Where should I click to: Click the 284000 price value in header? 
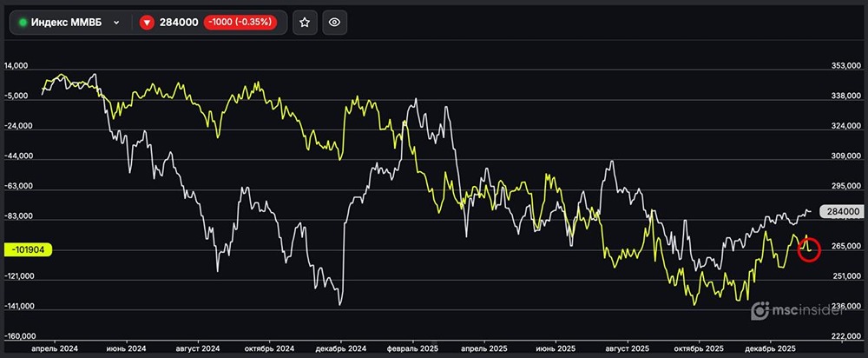pyautogui.click(x=179, y=23)
